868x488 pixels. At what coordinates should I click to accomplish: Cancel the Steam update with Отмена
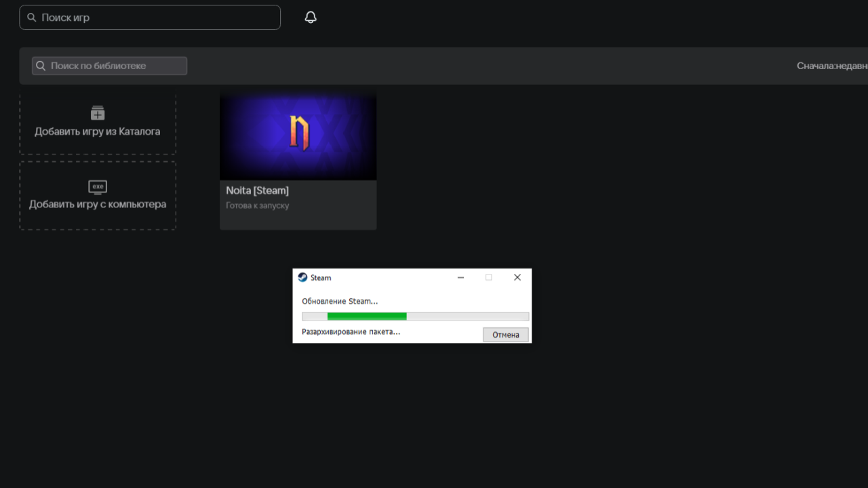(506, 335)
